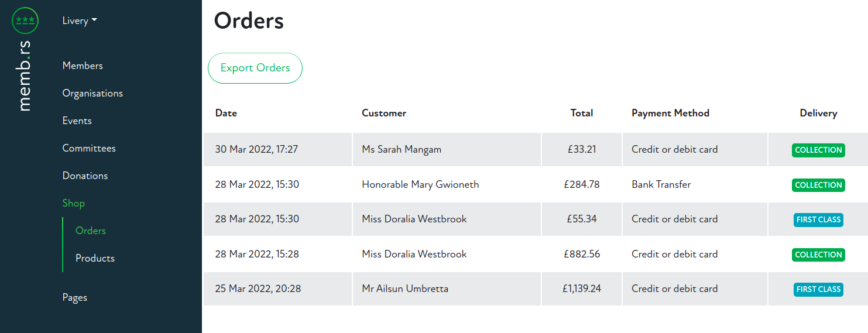Open Honorable Mary Gwioneth's order
Viewport: 868px width, 333px height.
coord(420,184)
